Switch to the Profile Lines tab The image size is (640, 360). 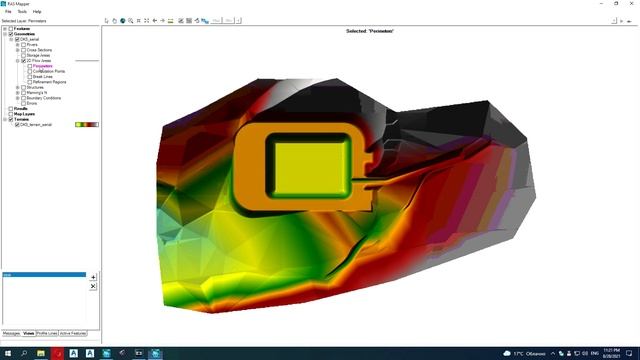pyautogui.click(x=47, y=333)
